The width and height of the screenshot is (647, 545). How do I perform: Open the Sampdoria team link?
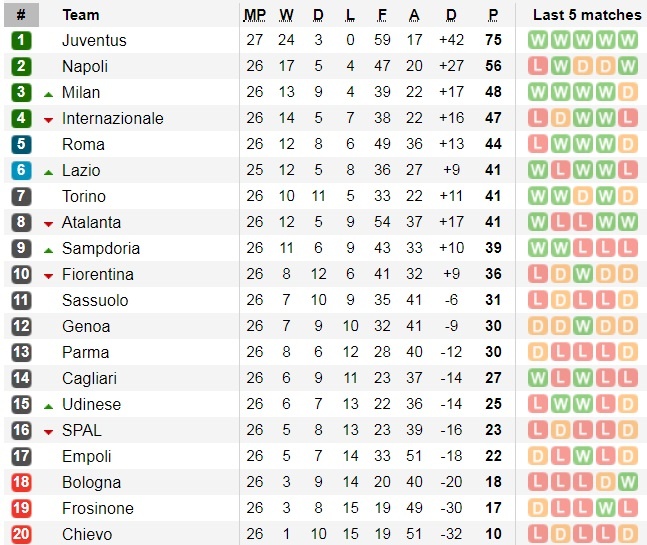click(x=101, y=249)
